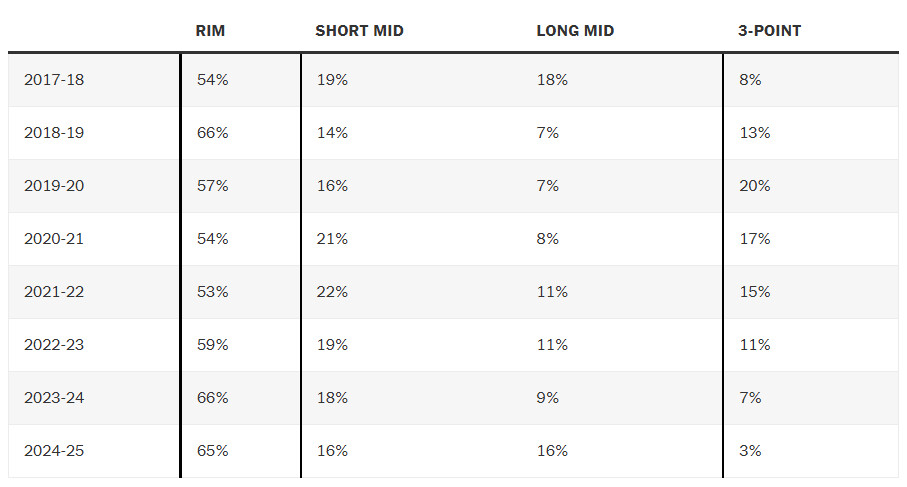Click the 2024-25 3-point value 3%
Screen dimensions: 907x487
(750, 451)
